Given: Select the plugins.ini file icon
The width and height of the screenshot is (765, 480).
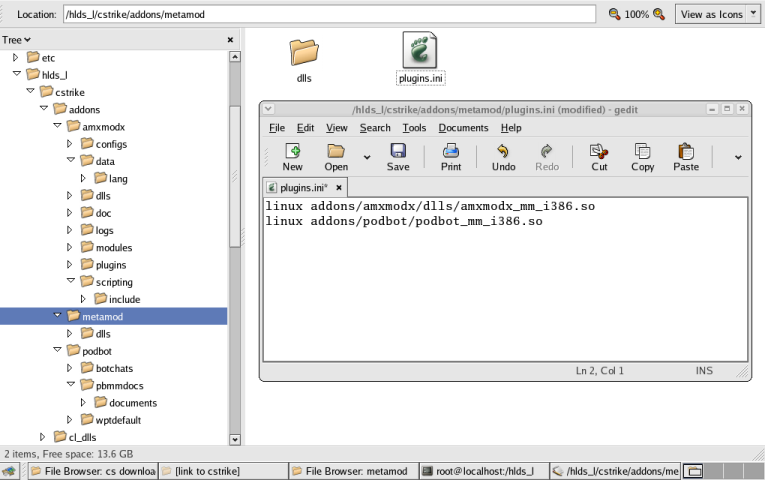Looking at the screenshot, I should (420, 50).
